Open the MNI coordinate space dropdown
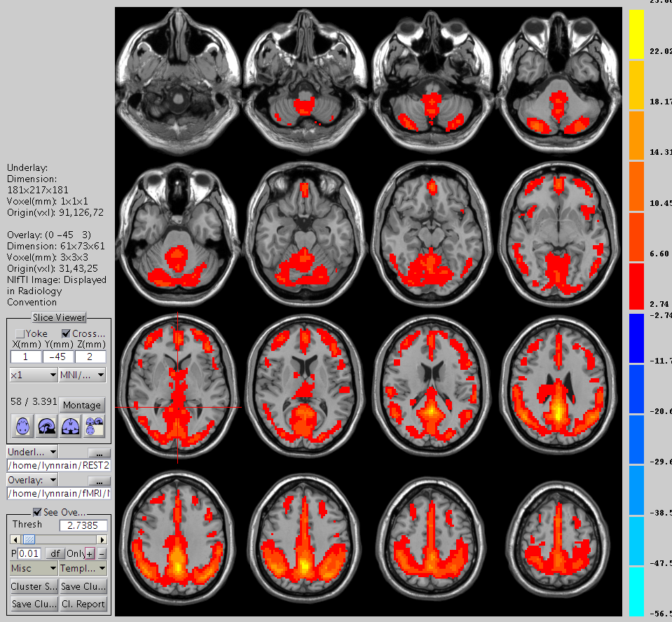This screenshot has height=622, width=672. 82,375
